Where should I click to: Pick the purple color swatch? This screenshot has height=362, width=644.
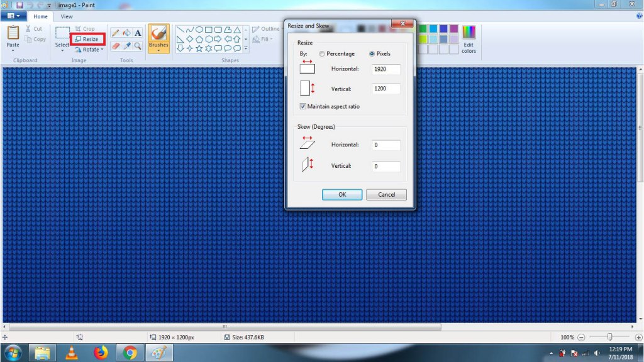pos(454,29)
